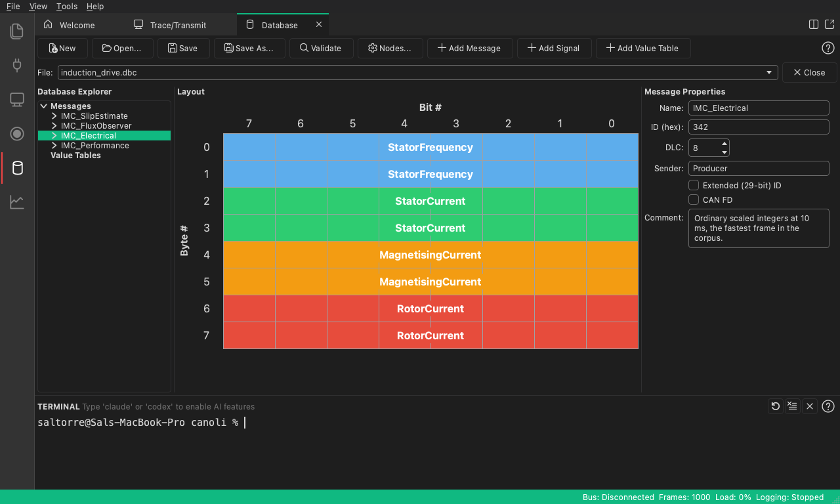Close the induction_drive.dbc file
The image size is (840, 504).
809,72
